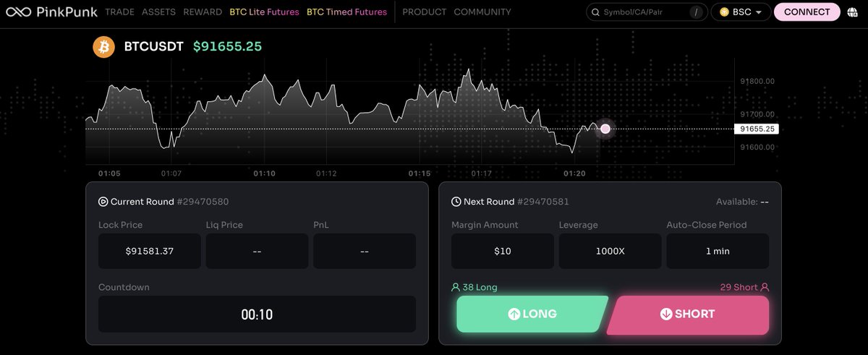Click the Current Round play icon
868x355 pixels.
[x=103, y=202]
